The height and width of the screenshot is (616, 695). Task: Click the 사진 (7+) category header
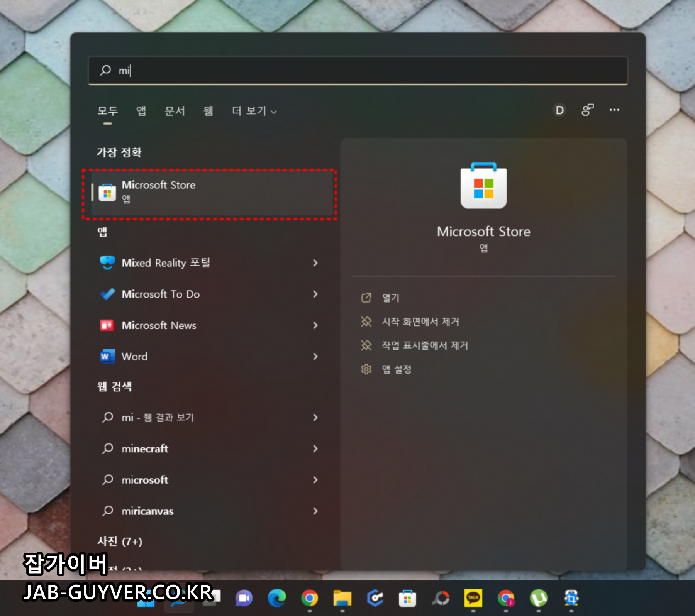tap(120, 541)
